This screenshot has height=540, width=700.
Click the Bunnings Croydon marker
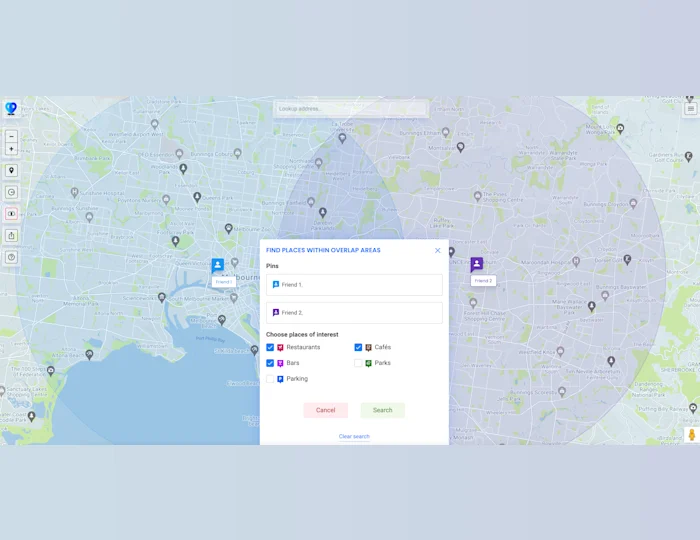click(x=633, y=204)
